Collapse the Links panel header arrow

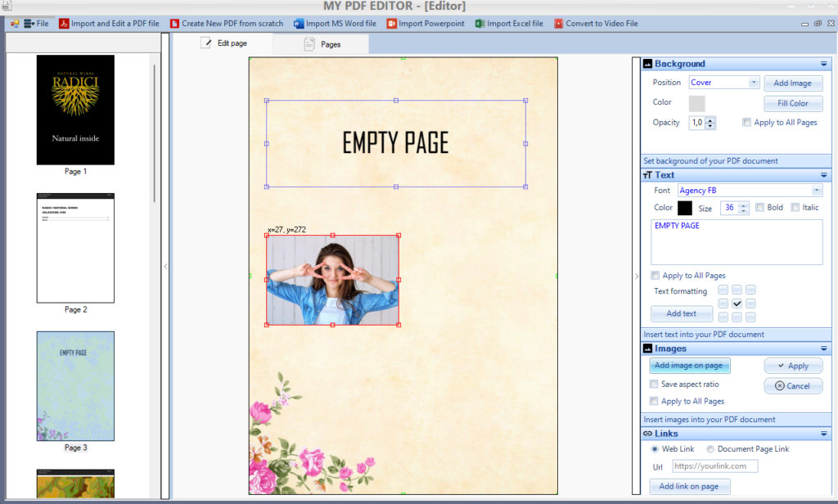tap(823, 433)
